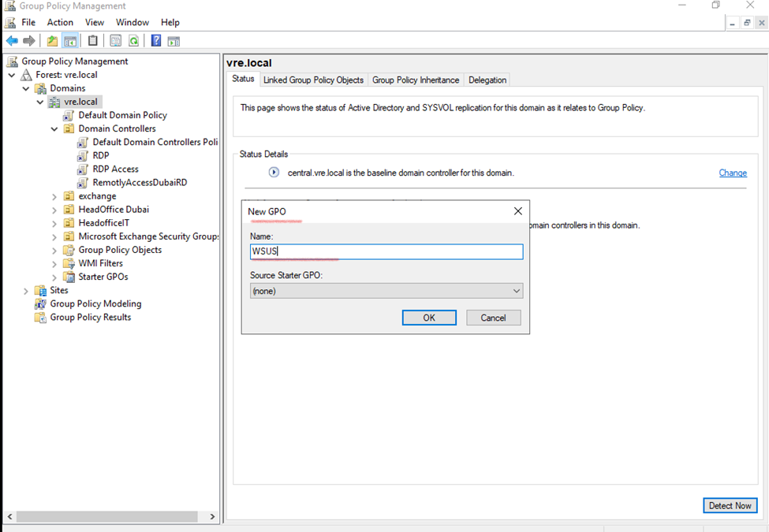Expand the Sites node
The image size is (769, 532).
[26, 291]
